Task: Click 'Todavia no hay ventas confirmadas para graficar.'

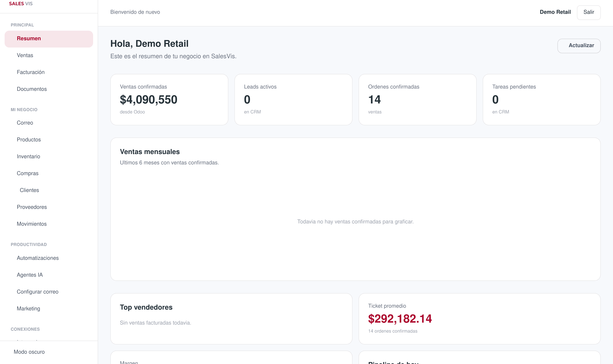Action: (355, 222)
